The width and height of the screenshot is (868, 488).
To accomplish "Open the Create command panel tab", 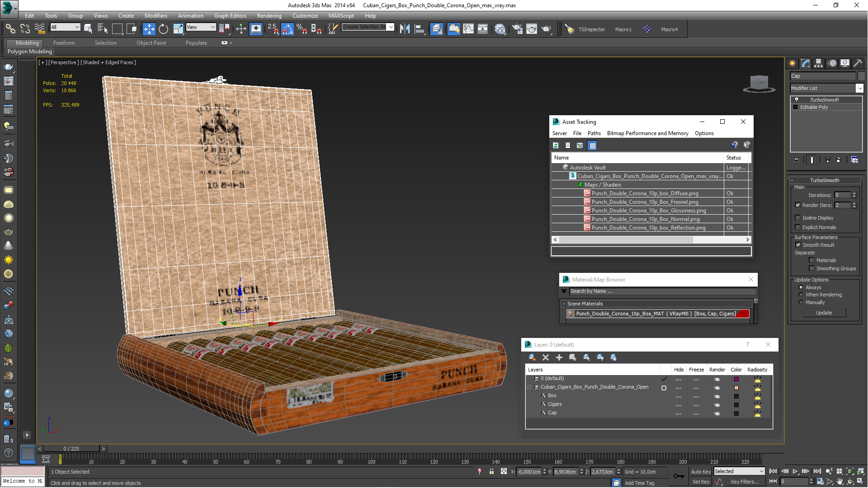I will pyautogui.click(x=793, y=63).
